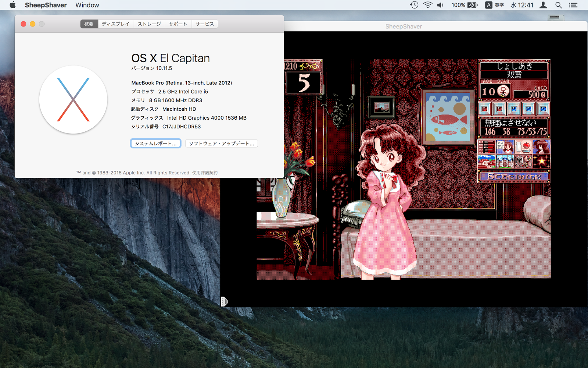Screen dimensions: 588x368
Task: Click the name field じょしあき
Action: click(514, 66)
